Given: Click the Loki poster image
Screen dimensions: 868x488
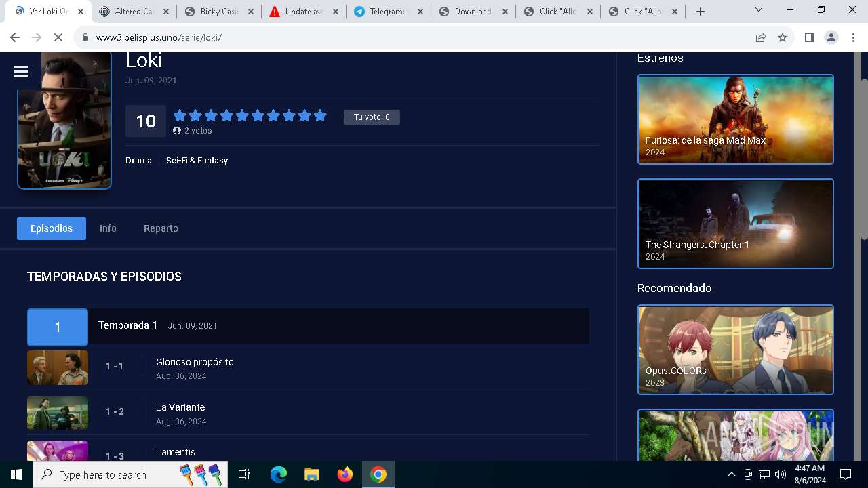Looking at the screenshot, I should pos(64,121).
